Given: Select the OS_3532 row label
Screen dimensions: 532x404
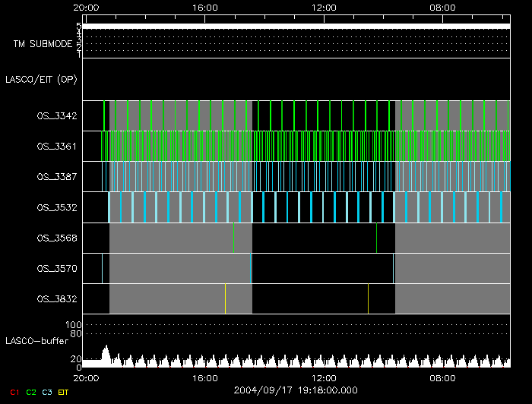Looking at the screenshot, I should tap(55, 207).
